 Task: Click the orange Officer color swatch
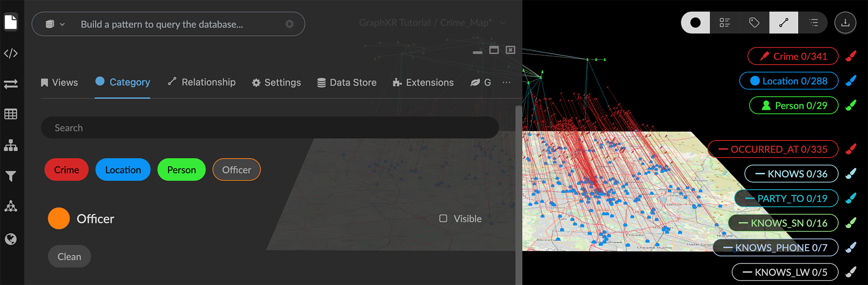[x=59, y=219]
